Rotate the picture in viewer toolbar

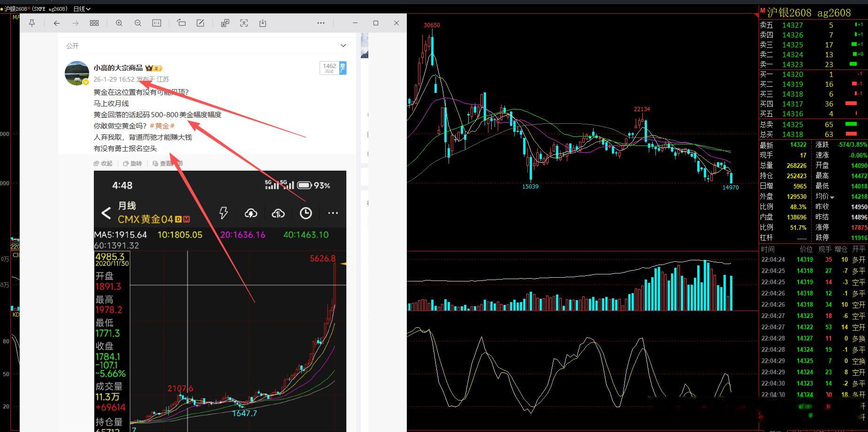click(181, 23)
